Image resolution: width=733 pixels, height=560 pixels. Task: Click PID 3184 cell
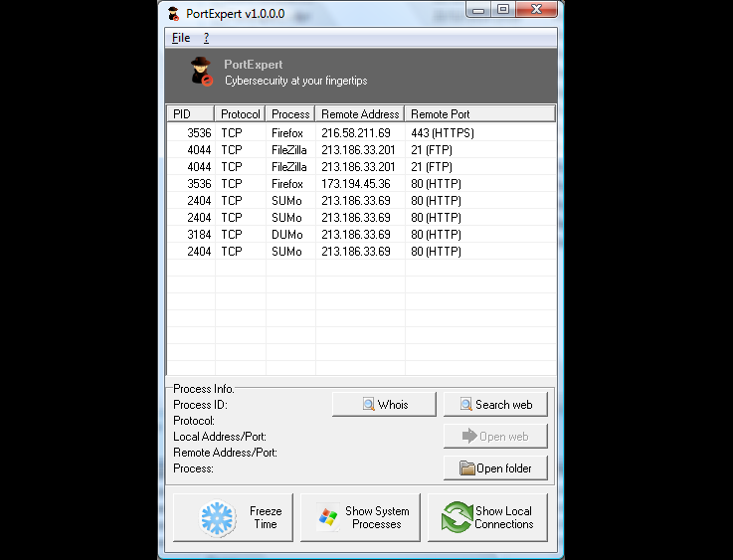(199, 235)
